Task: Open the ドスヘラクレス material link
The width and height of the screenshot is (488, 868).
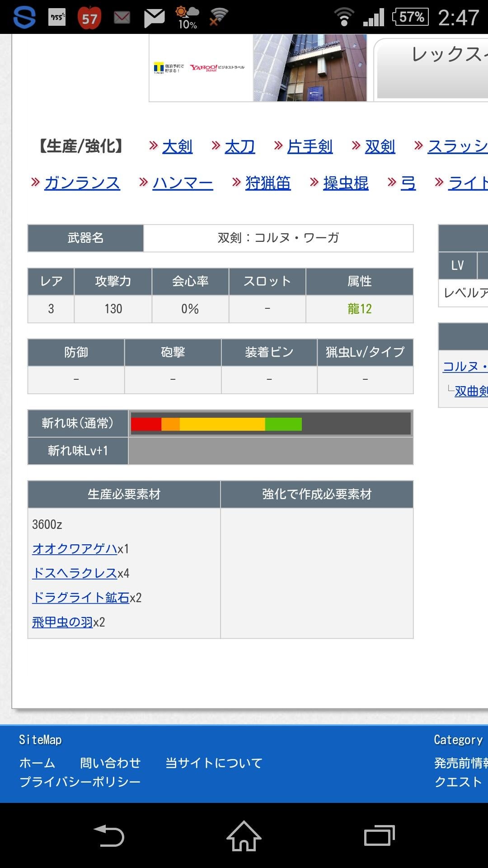Action: (x=75, y=573)
